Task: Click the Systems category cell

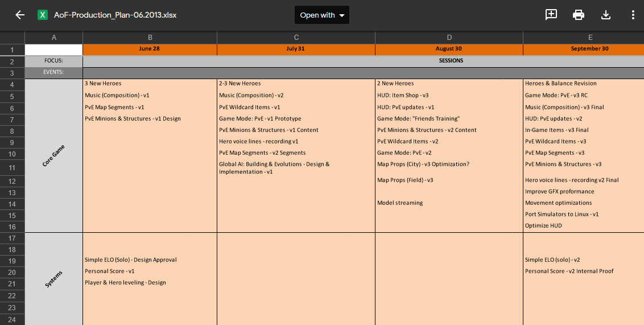Action: click(54, 279)
